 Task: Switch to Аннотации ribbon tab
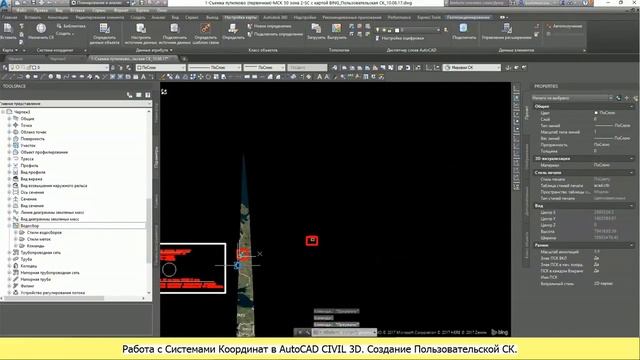coord(58,18)
